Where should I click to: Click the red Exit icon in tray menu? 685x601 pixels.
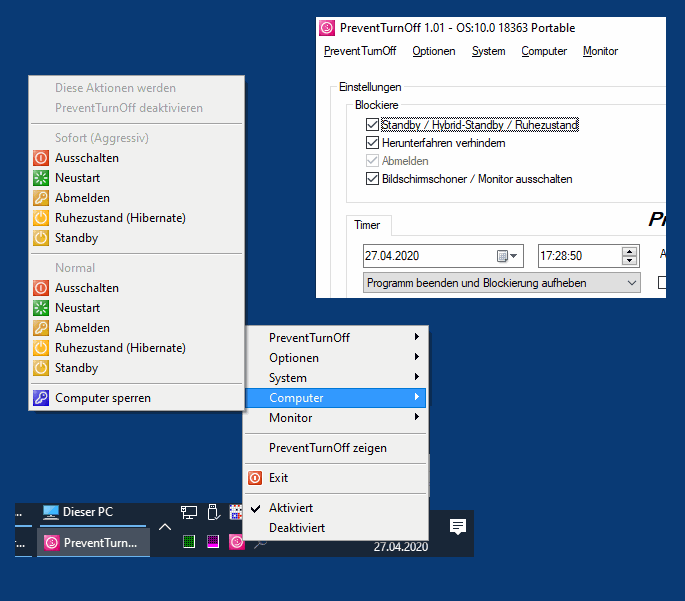[x=255, y=478]
